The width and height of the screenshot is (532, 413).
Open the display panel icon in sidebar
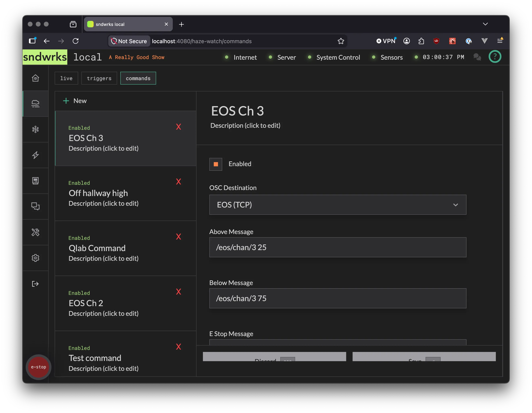point(35,181)
